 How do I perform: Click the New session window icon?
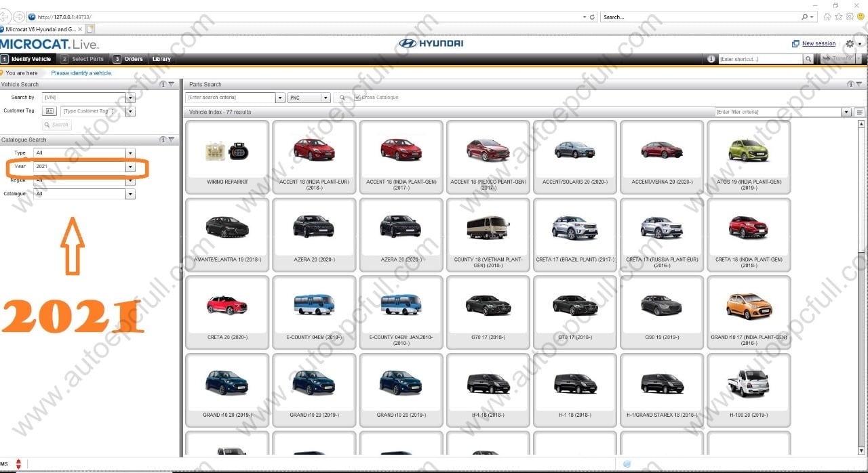click(795, 43)
